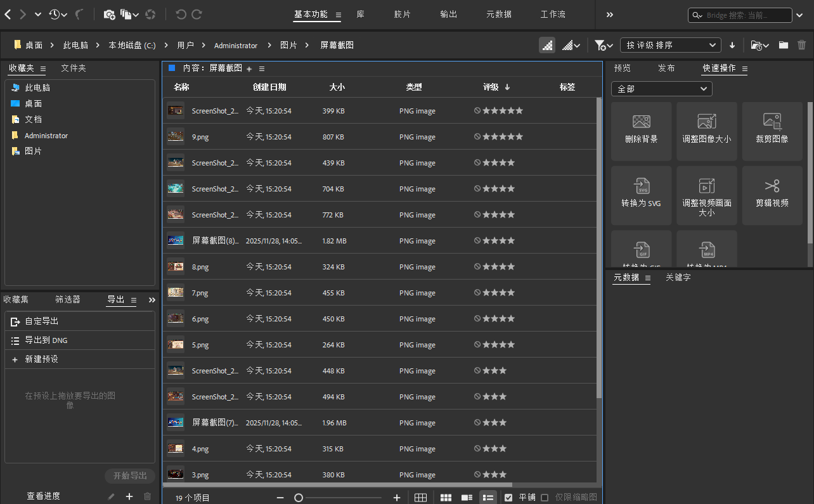This screenshot has width=814, height=504.
Task: Switch to list view using bottom icon
Action: [488, 497]
